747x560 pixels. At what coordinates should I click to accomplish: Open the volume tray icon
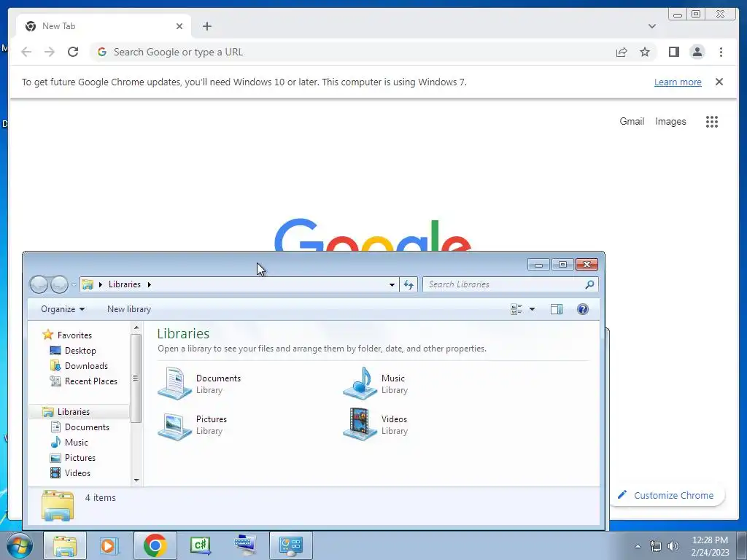(673, 546)
